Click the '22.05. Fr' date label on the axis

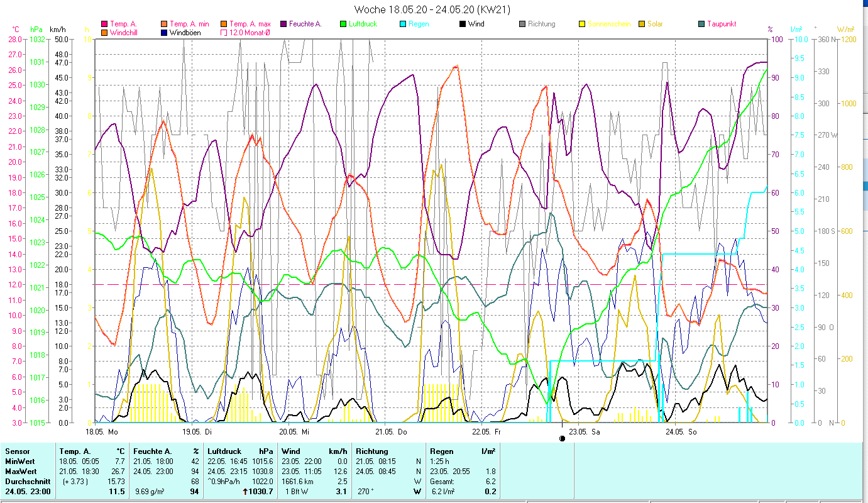pos(486,432)
